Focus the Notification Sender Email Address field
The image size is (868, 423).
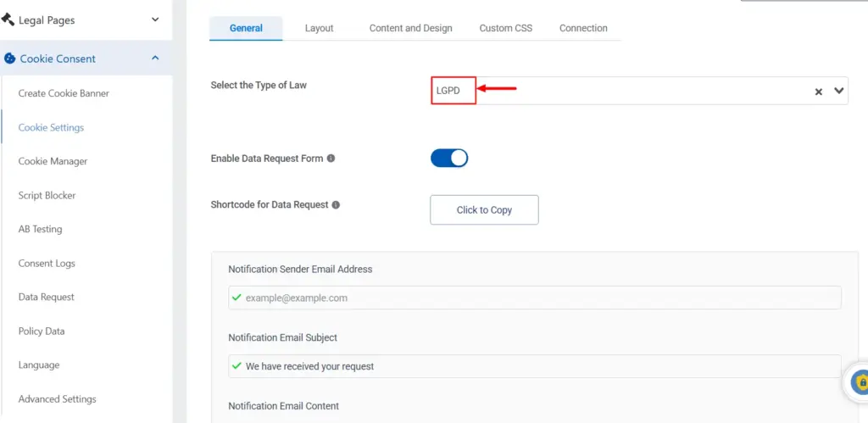534,298
